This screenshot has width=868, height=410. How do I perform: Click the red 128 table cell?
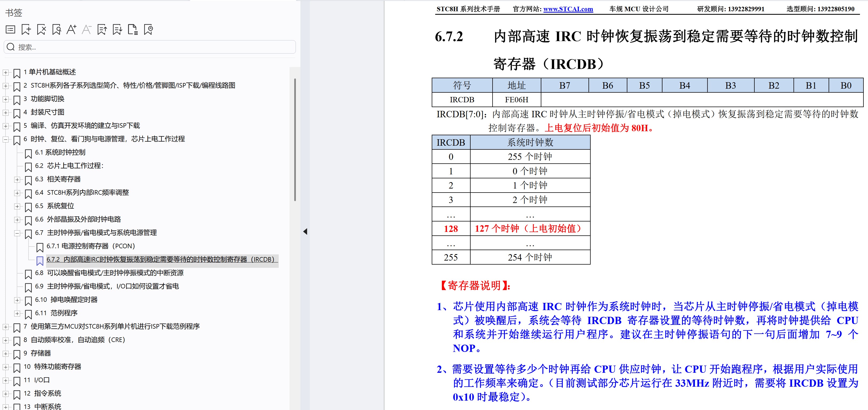click(x=451, y=228)
